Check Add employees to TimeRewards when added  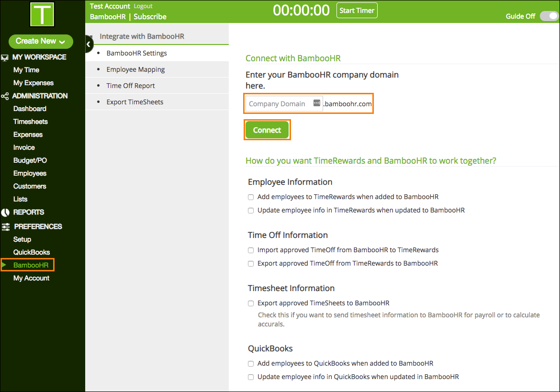251,197
